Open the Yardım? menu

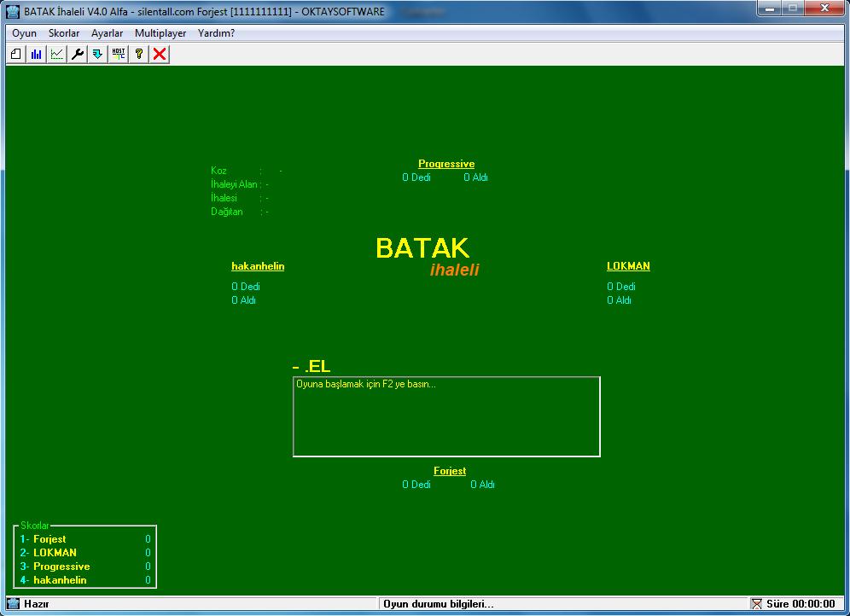[216, 33]
